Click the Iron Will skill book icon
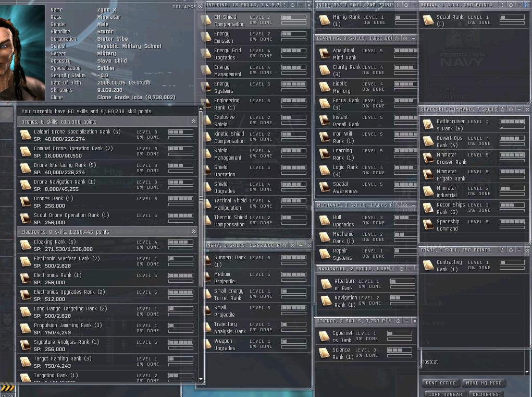The height and width of the screenshot is (397, 532). point(325,137)
